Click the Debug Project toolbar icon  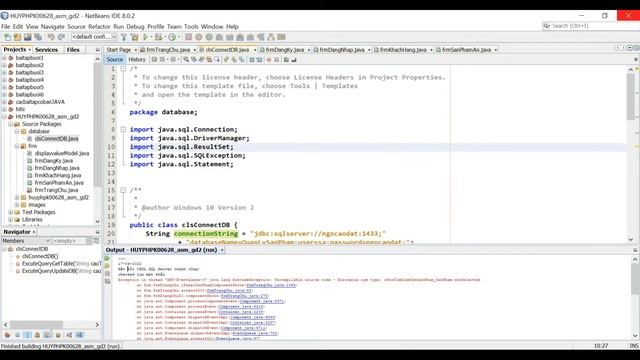pyautogui.click(x=158, y=37)
